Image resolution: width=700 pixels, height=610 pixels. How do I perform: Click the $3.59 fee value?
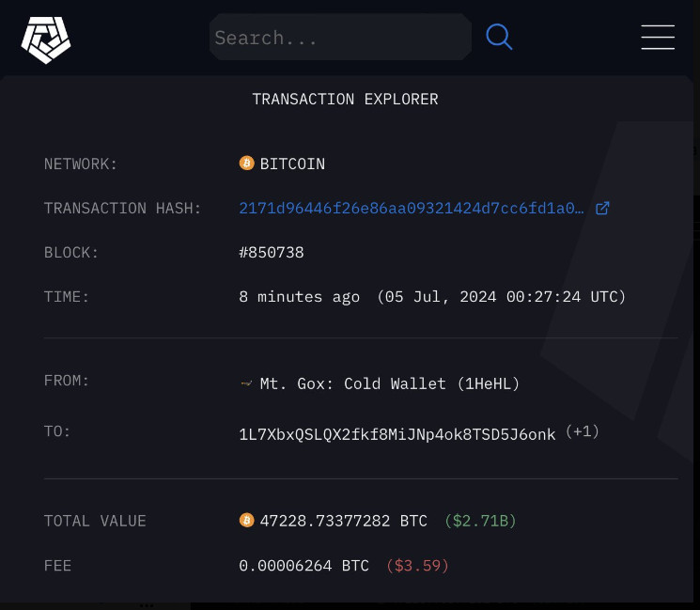point(417,566)
